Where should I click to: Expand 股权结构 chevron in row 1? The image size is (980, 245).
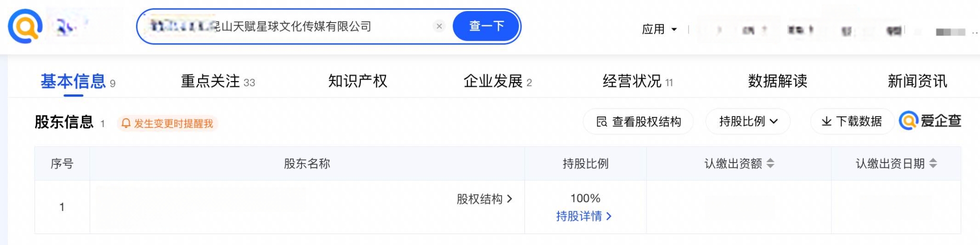pyautogui.click(x=484, y=199)
